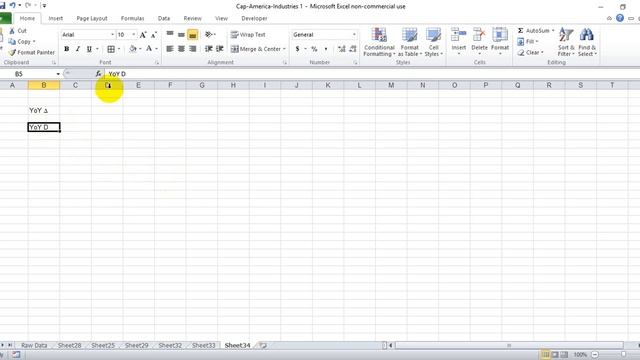Viewport: 640px width, 360px height.
Task: Open Format as Table gallery
Action: (x=409, y=42)
